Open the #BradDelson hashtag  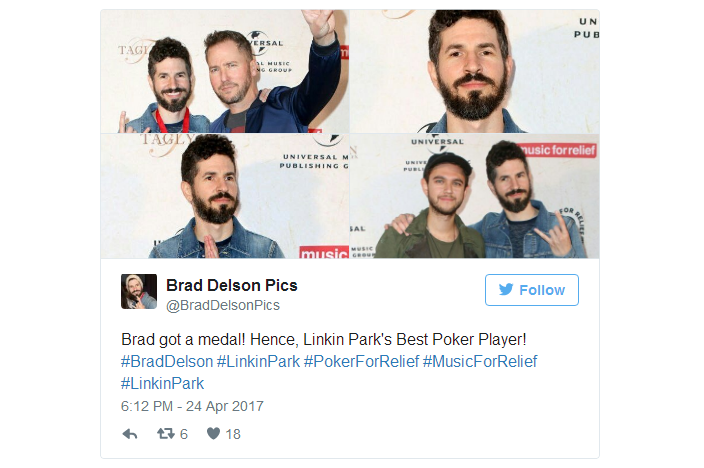pos(167,362)
